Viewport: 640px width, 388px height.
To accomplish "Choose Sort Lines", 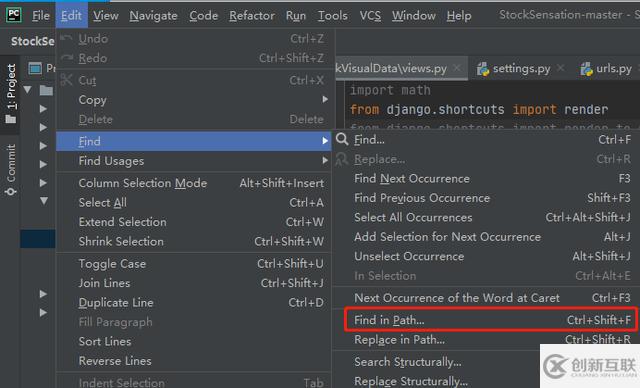I will (193, 341).
